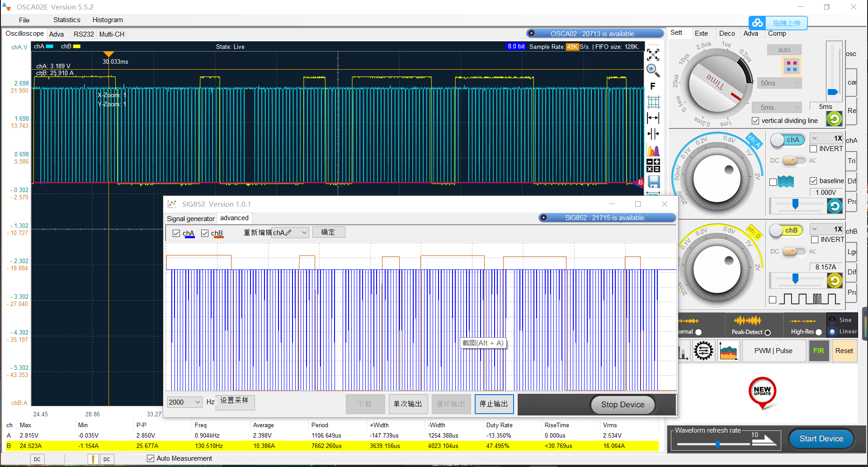
Task: Open the Statistics menu
Action: (x=66, y=20)
